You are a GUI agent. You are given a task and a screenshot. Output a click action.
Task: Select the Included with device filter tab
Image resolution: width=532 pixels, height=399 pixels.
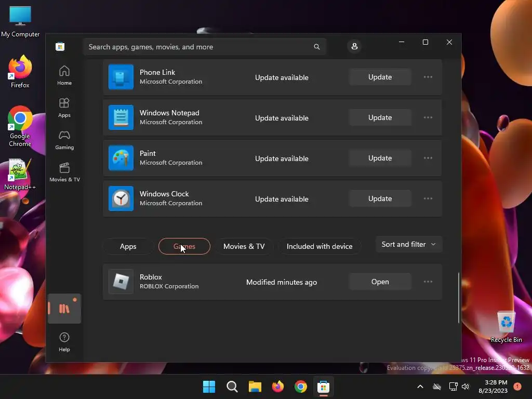320,246
